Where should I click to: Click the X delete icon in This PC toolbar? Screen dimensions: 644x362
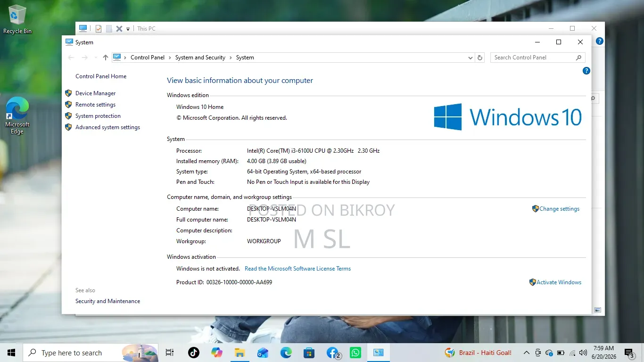119,29
